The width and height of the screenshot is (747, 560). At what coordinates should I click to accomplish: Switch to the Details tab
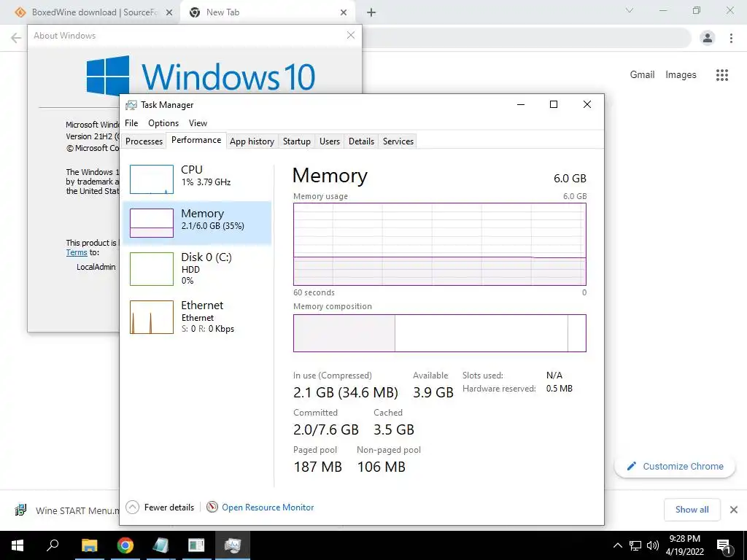pyautogui.click(x=361, y=141)
